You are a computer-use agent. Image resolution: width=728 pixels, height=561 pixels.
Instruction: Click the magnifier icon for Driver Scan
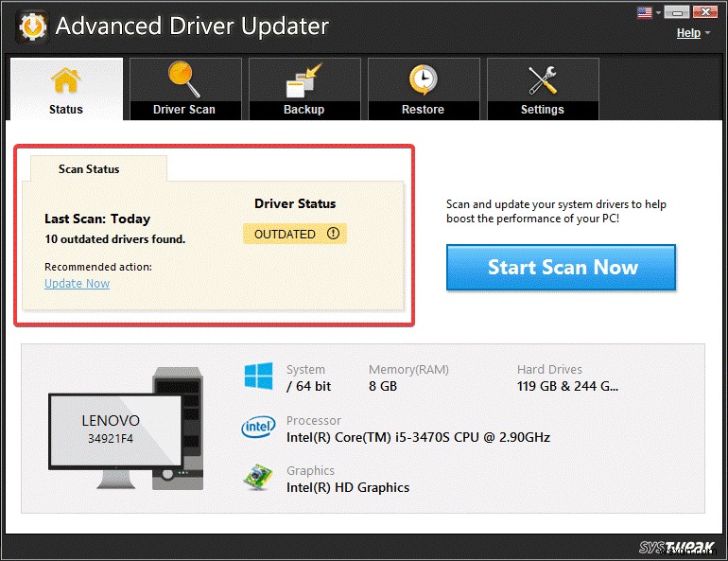click(183, 79)
